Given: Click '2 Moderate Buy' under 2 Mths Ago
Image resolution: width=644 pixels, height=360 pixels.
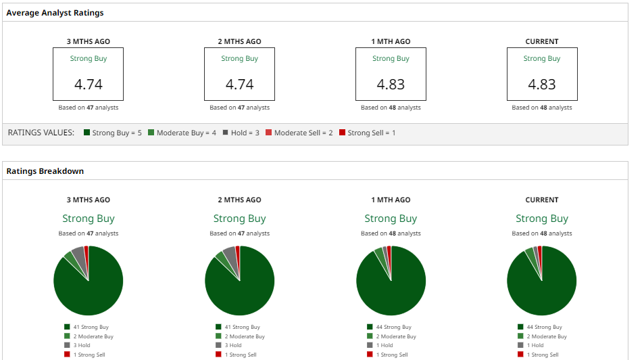Looking at the screenshot, I should coord(245,336).
